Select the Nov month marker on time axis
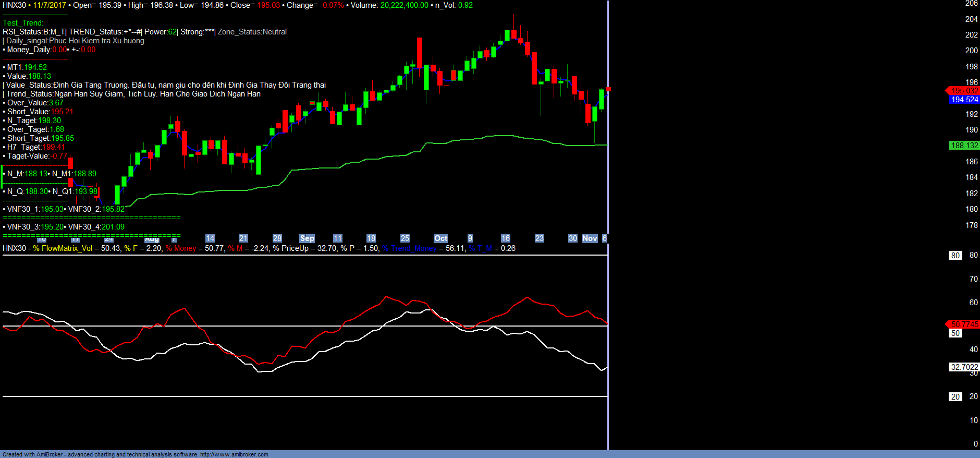Screen dimensions: 980x458 (x=590, y=238)
